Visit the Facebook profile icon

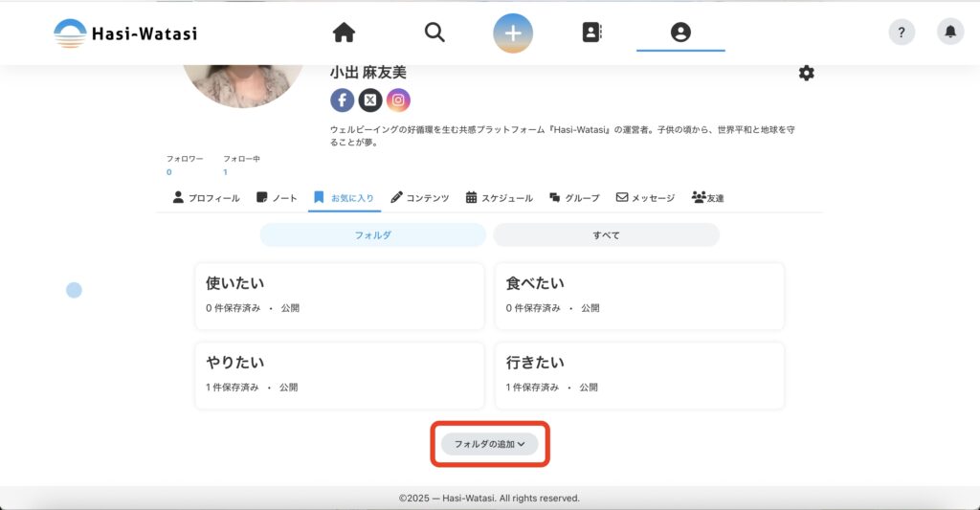coord(343,100)
